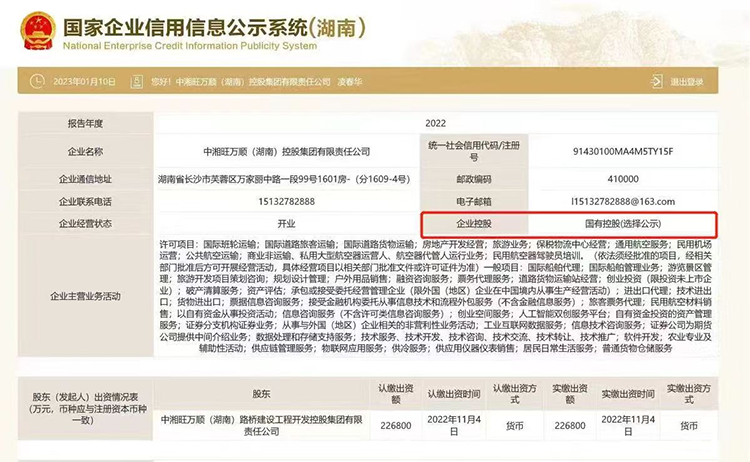
Task: Click the subscribed date 2022年11月4日
Action: pos(453,425)
